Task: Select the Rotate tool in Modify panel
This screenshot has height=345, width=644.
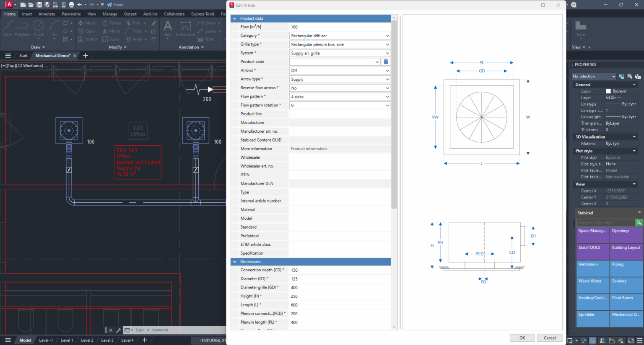Action: (112, 23)
